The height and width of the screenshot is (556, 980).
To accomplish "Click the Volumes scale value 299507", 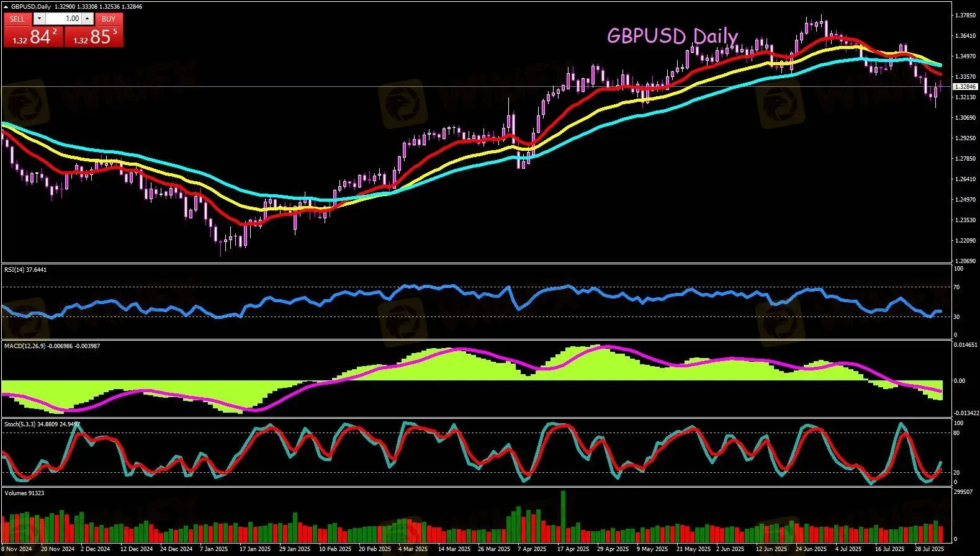I will pyautogui.click(x=963, y=491).
